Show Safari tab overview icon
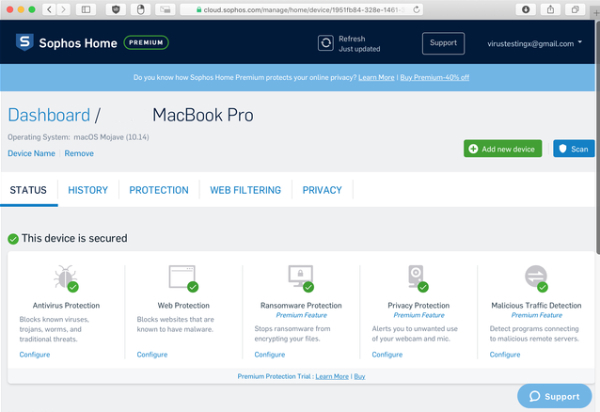Image resolution: width=600 pixels, height=412 pixels. point(575,9)
